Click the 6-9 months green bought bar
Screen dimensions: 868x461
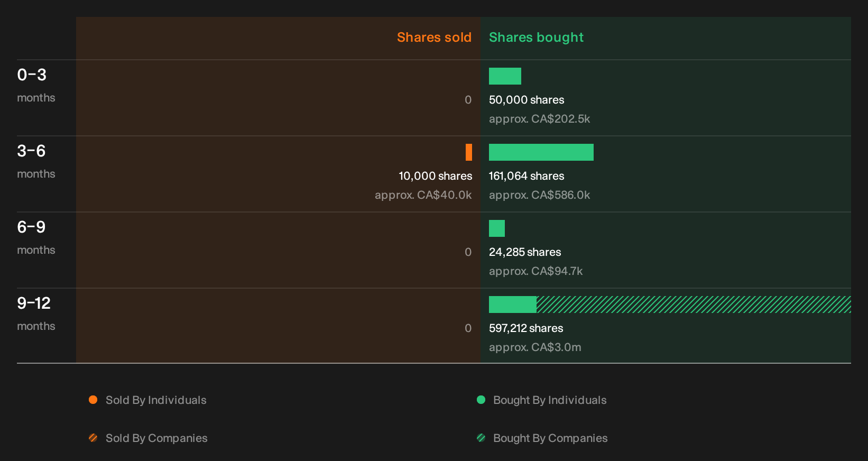497,228
